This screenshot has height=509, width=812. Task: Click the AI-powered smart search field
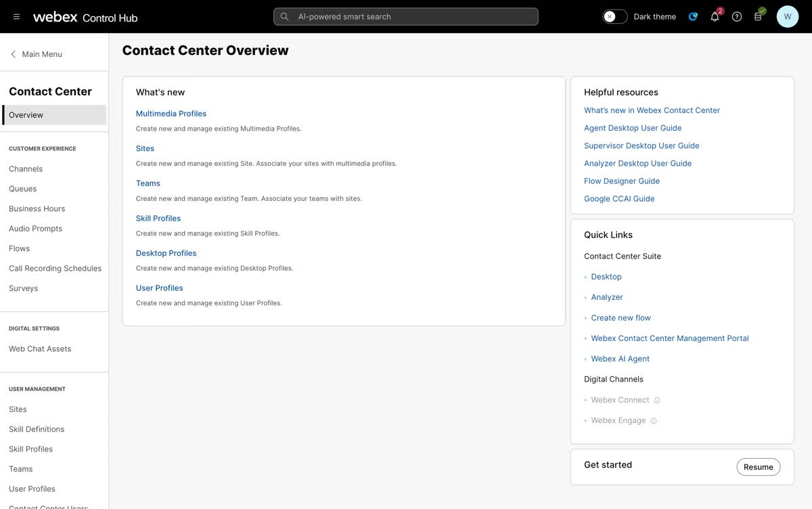[406, 16]
